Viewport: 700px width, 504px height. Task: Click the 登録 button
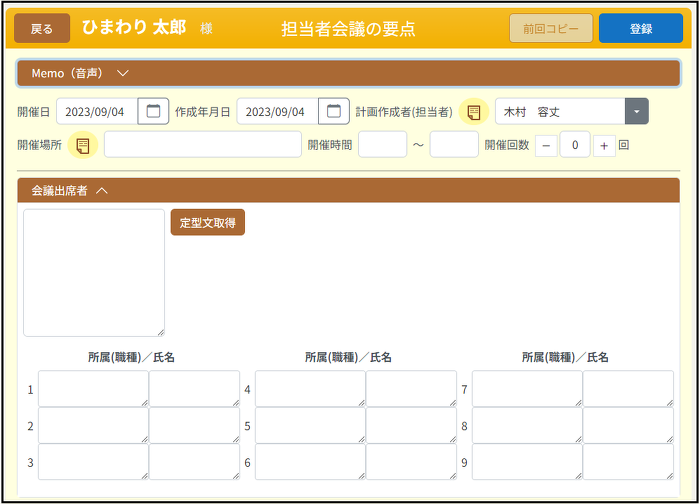[640, 29]
